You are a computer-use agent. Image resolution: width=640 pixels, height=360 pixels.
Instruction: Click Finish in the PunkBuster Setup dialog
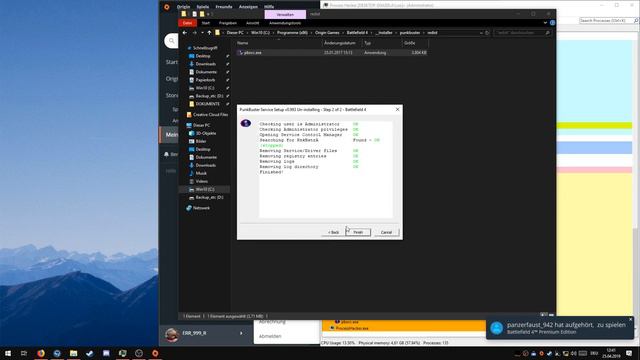click(x=358, y=232)
